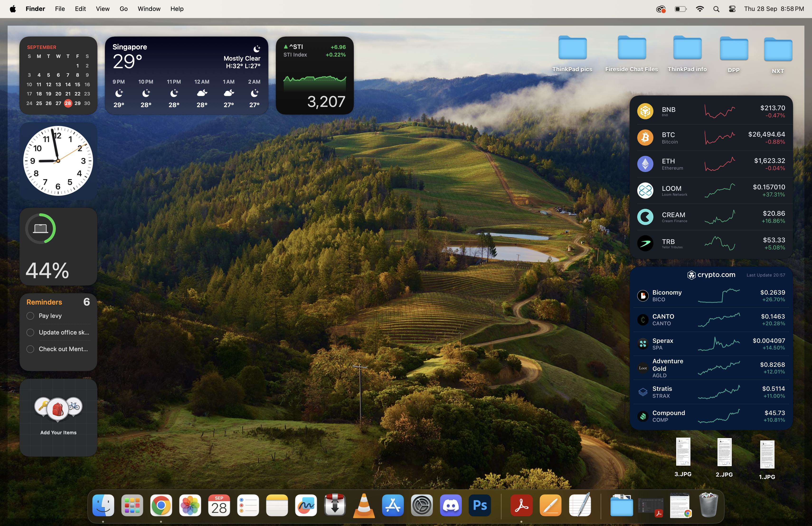Open the App Store from Dock
This screenshot has height=526, width=812.
pos(393,505)
